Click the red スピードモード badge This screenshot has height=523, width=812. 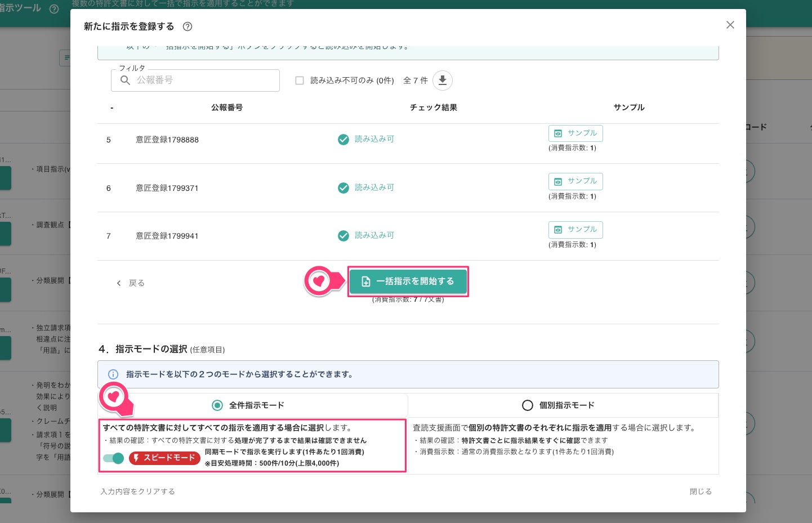click(x=164, y=458)
